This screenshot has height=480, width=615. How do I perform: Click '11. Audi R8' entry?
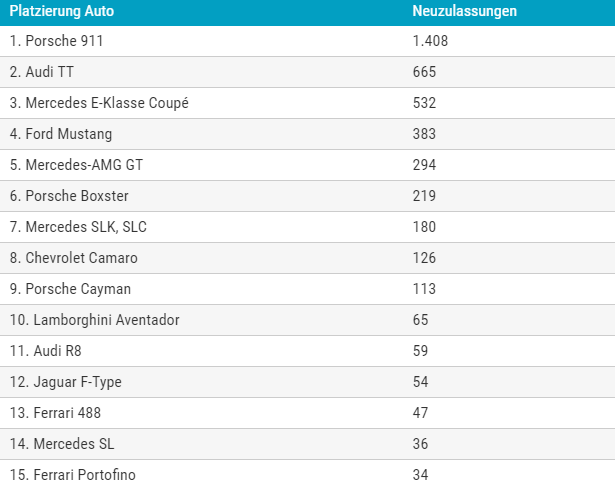click(45, 351)
